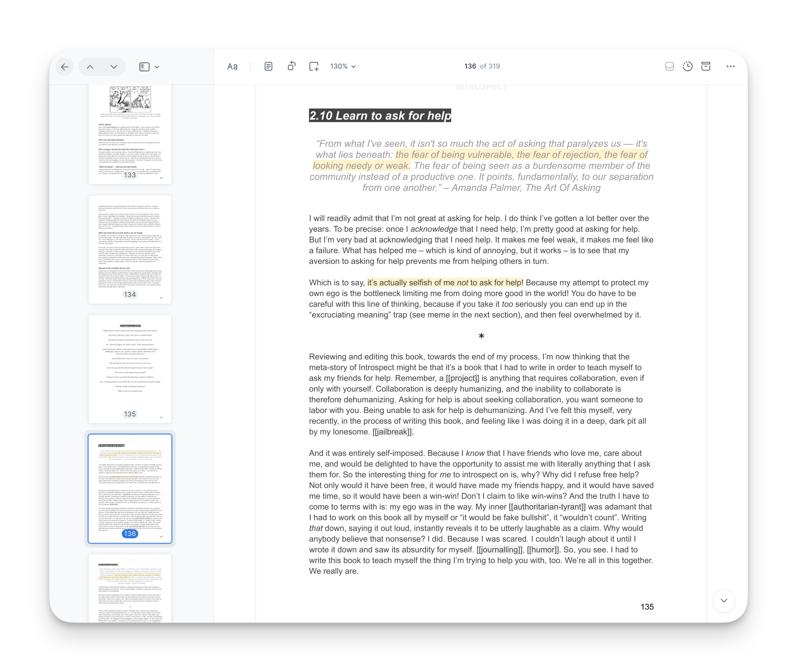Image resolution: width=797 pixels, height=672 pixels.
Task: Select page 135 thumbnail
Action: (130, 369)
